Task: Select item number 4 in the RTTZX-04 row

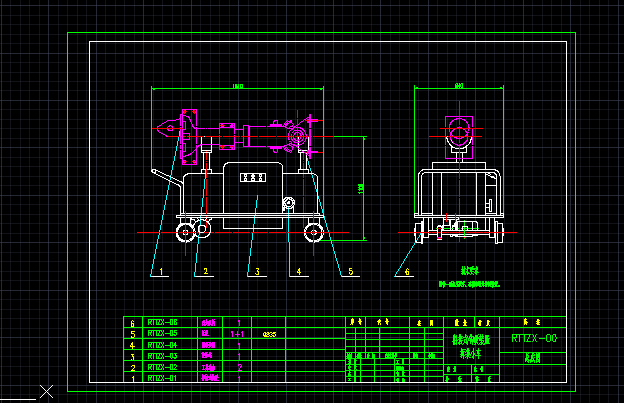Action: click(x=133, y=345)
